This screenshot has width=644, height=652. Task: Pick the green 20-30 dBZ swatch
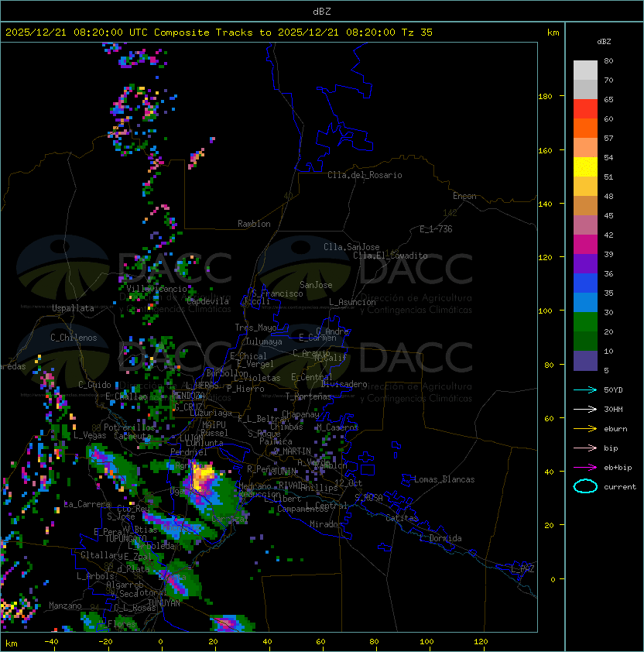pyautogui.click(x=585, y=322)
